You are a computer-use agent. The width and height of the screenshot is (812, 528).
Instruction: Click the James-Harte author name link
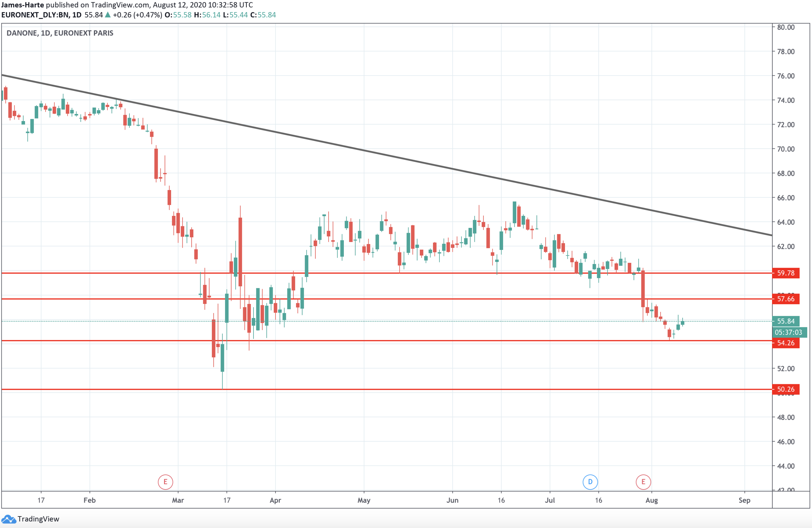coord(23,5)
